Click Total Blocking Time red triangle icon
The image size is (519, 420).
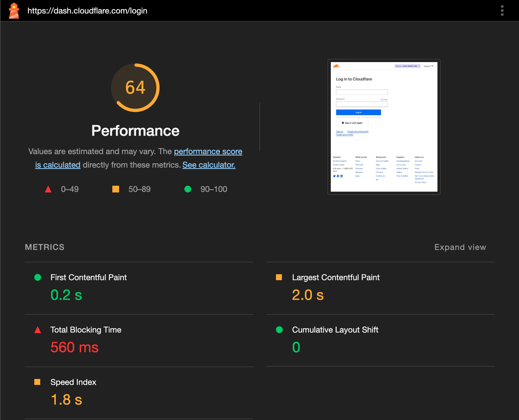pyautogui.click(x=38, y=330)
